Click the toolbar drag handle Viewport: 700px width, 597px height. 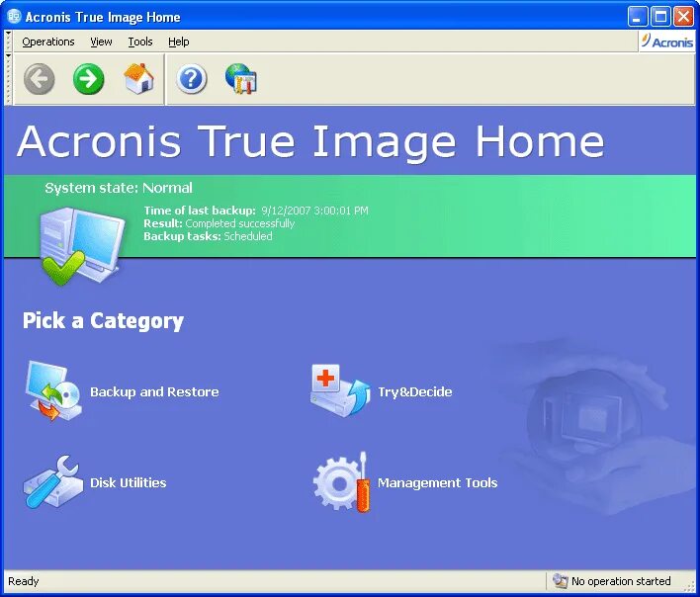click(x=9, y=79)
